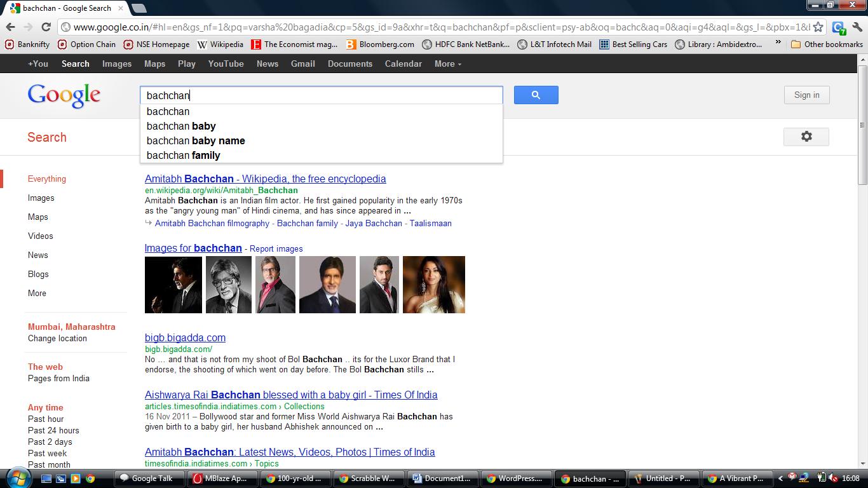Viewport: 868px width, 488px height.
Task: Open the Wikipedia bookmark
Action: (x=220, y=44)
